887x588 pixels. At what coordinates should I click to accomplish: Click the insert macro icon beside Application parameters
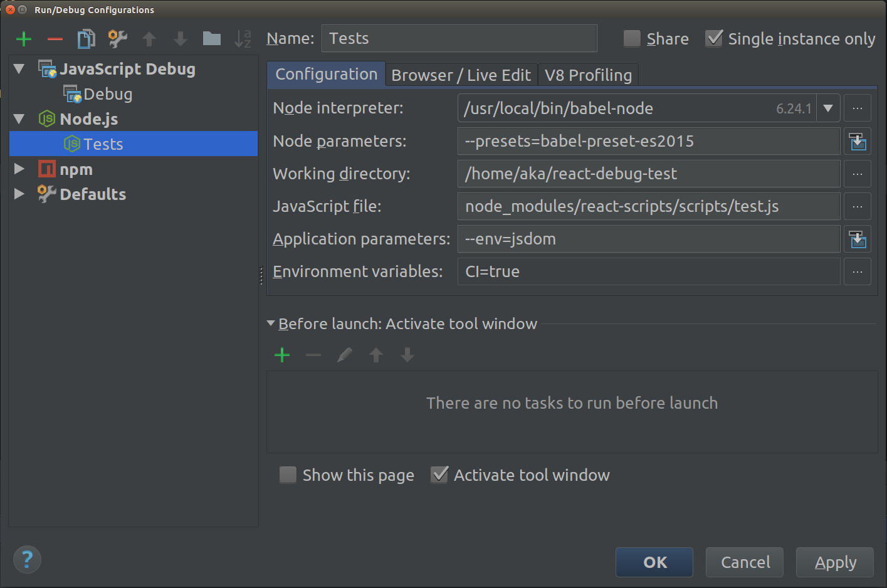pos(858,239)
